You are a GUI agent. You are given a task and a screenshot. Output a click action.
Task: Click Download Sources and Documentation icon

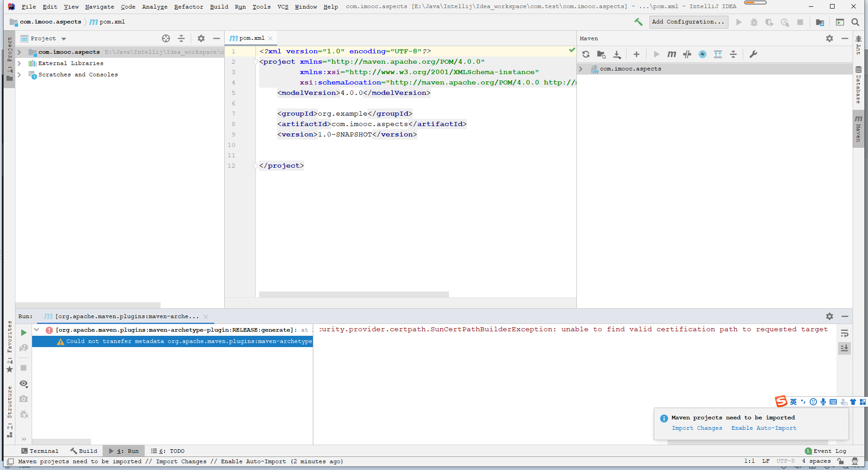pos(617,54)
